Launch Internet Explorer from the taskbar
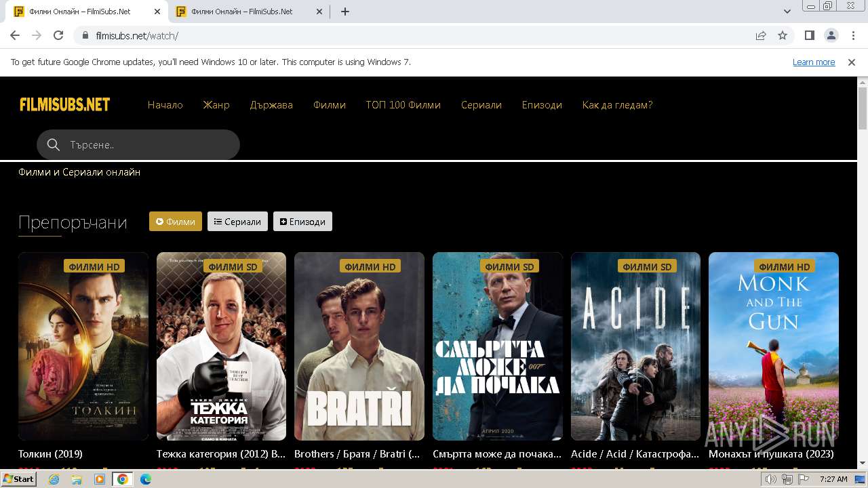 coord(54,479)
